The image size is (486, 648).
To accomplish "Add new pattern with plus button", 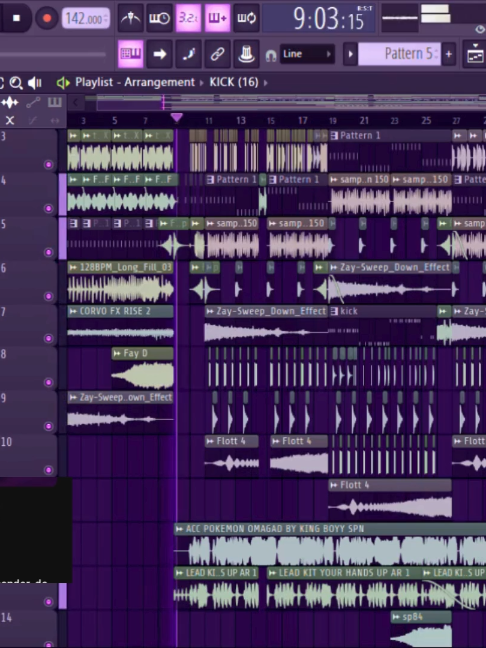I will (448, 54).
